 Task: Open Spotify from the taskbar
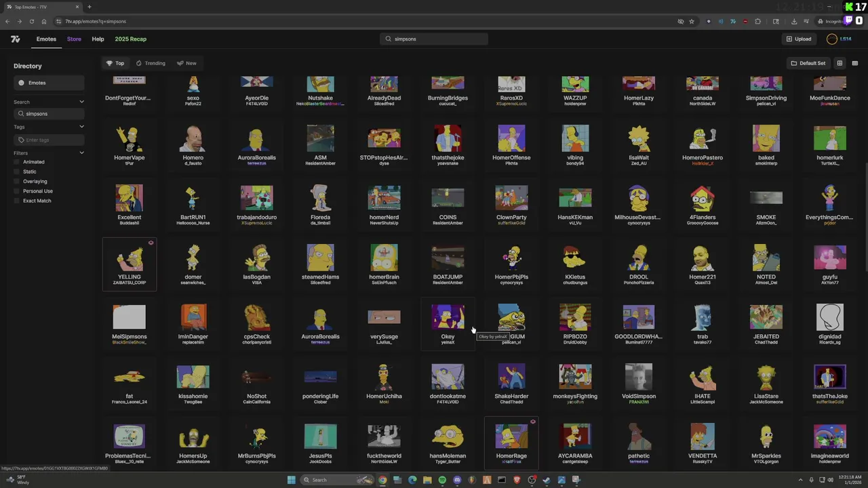(442, 480)
